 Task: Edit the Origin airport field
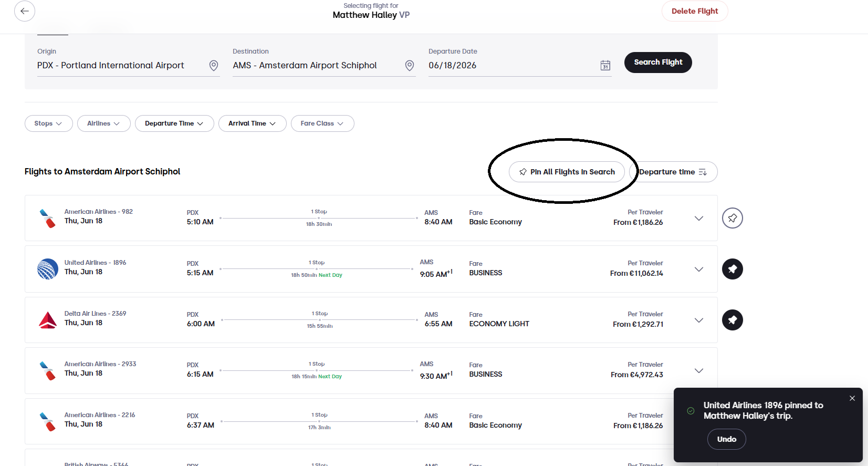(129, 66)
